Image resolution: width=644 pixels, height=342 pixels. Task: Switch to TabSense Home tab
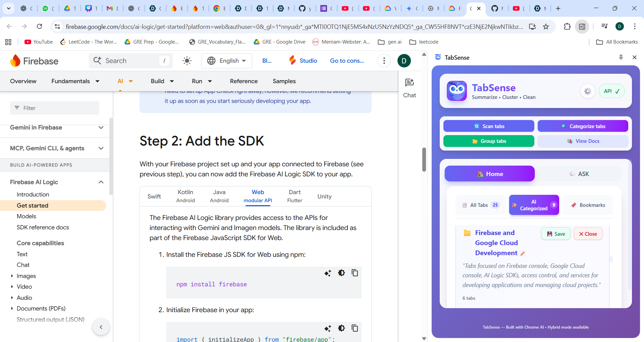pyautogui.click(x=490, y=174)
